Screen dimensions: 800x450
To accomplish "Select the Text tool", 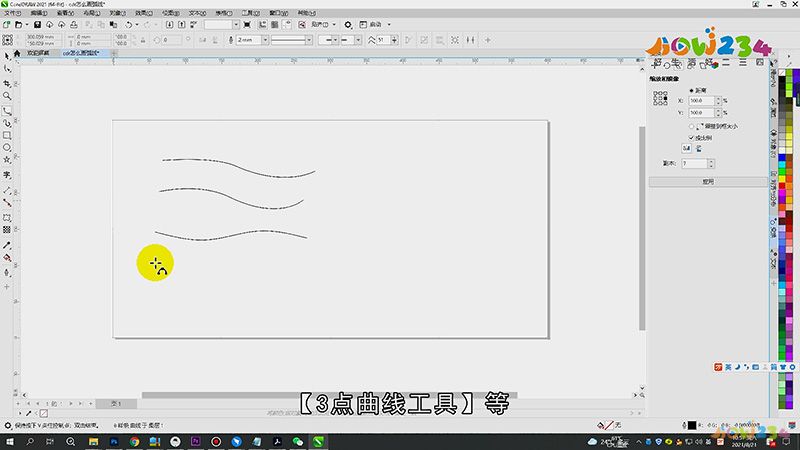I will click(x=7, y=175).
